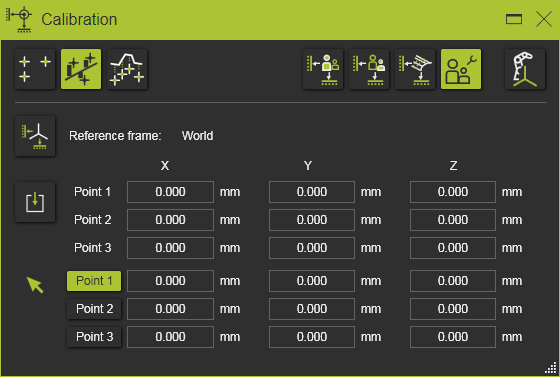
Task: Select the three-point calibration icon
Action: click(35, 69)
